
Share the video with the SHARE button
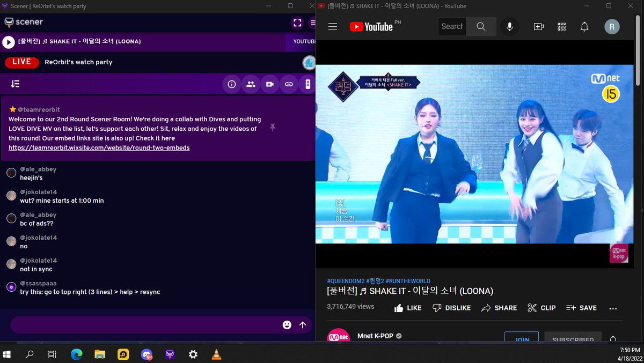[x=499, y=308]
